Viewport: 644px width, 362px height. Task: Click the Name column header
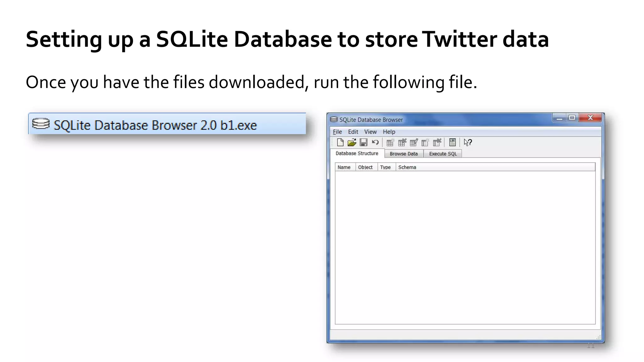tap(345, 167)
